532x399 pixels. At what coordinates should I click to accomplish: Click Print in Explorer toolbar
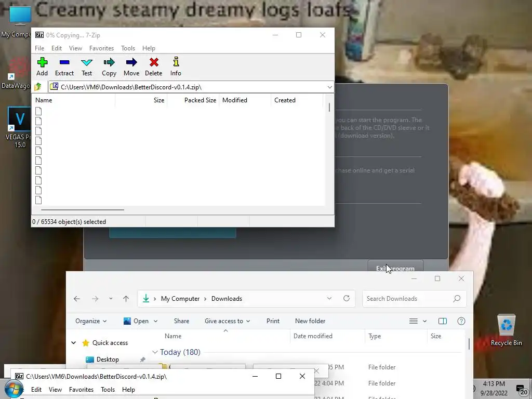pos(273,321)
